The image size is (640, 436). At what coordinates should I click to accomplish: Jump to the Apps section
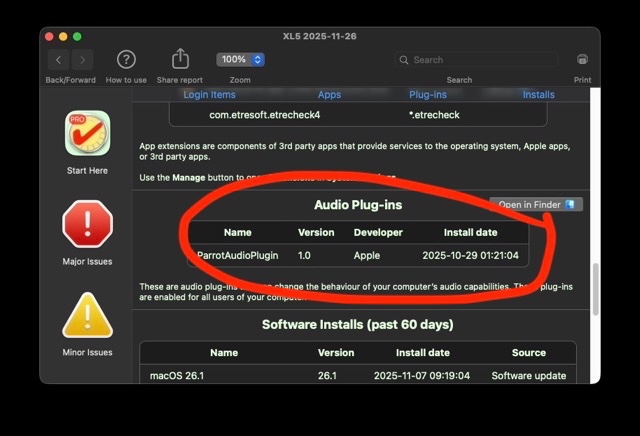point(329,95)
